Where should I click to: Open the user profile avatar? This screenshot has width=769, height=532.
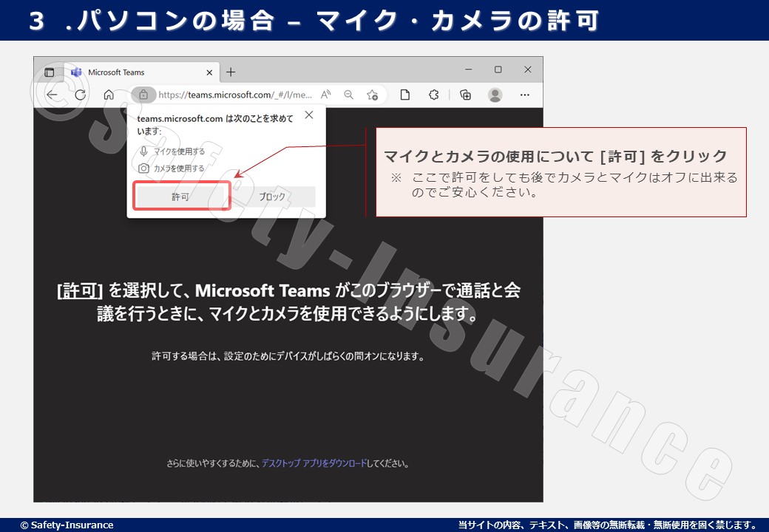click(495, 95)
